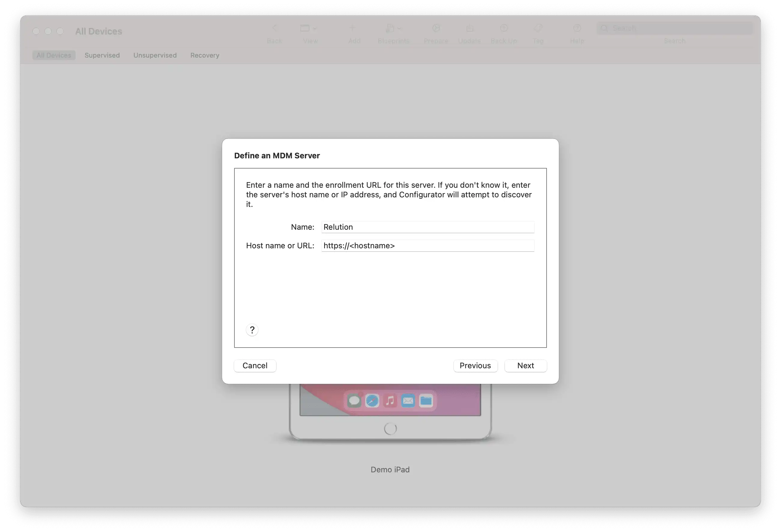Focus the Name field containing Relution

[428, 227]
